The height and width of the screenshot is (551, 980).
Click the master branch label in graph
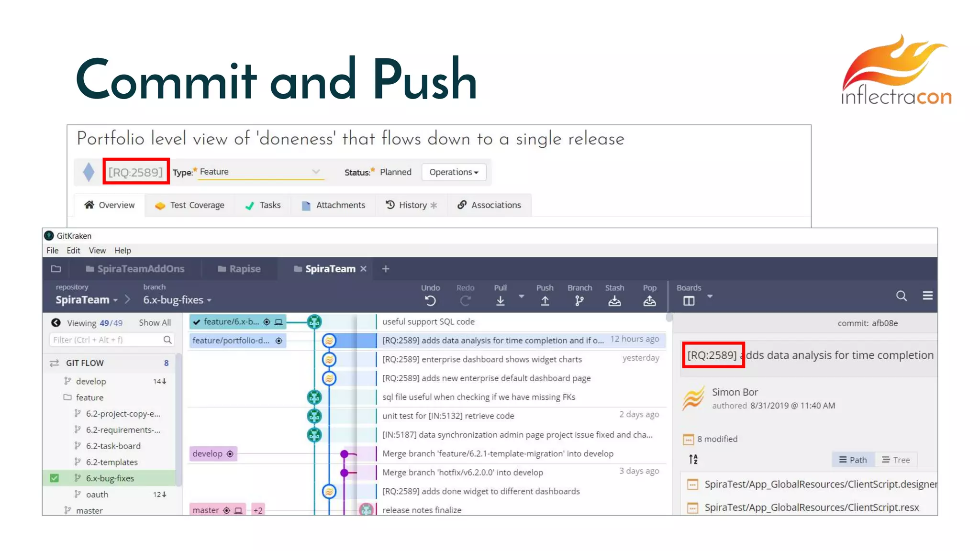pyautogui.click(x=218, y=510)
